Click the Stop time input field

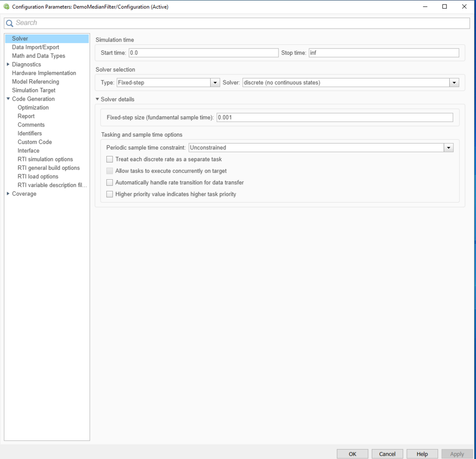(383, 53)
